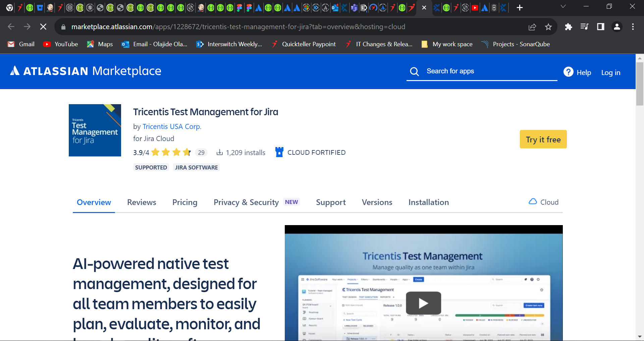Toggle the browser side panel

coord(600,27)
